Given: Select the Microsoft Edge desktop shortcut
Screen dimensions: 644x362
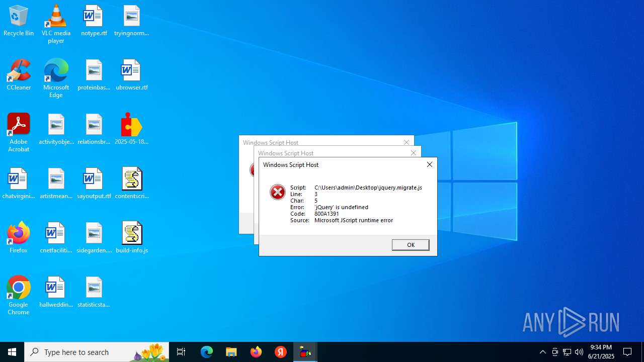Looking at the screenshot, I should [x=56, y=78].
